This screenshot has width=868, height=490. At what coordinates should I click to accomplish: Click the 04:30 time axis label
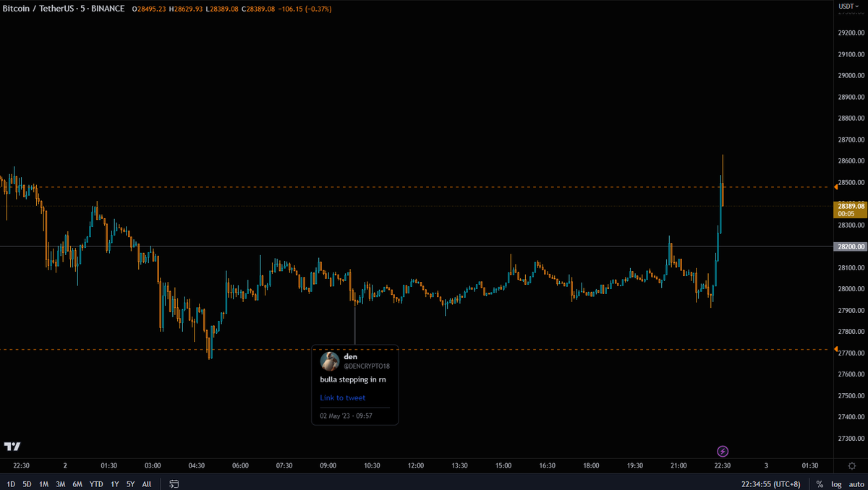pyautogui.click(x=196, y=465)
